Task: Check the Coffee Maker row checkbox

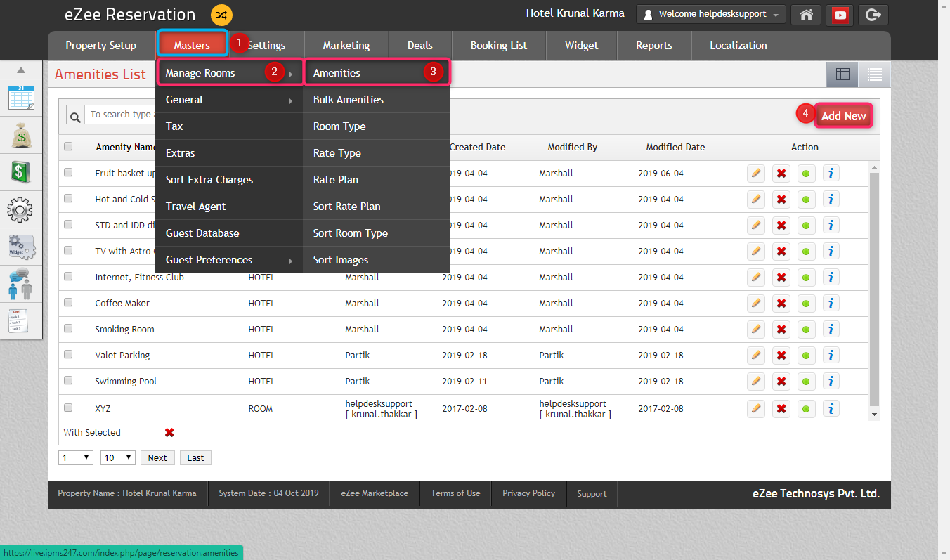Action: [x=68, y=302]
